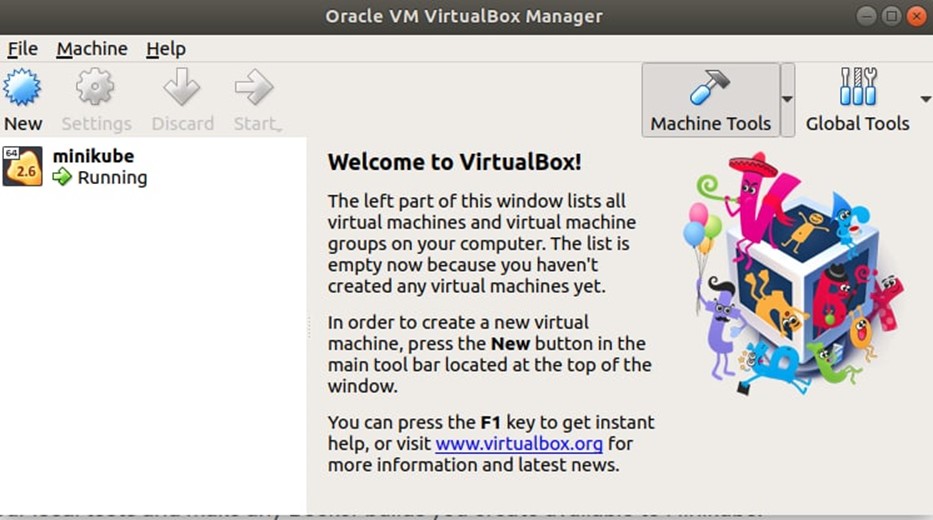Click the Running status text under minikube
Viewport: 933px width, 520px height.
click(x=112, y=177)
